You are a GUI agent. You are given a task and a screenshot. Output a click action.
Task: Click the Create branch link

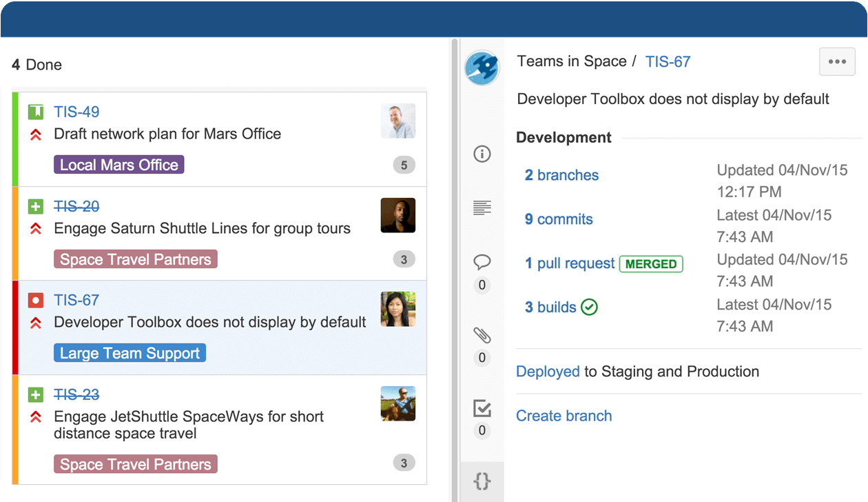pyautogui.click(x=564, y=416)
